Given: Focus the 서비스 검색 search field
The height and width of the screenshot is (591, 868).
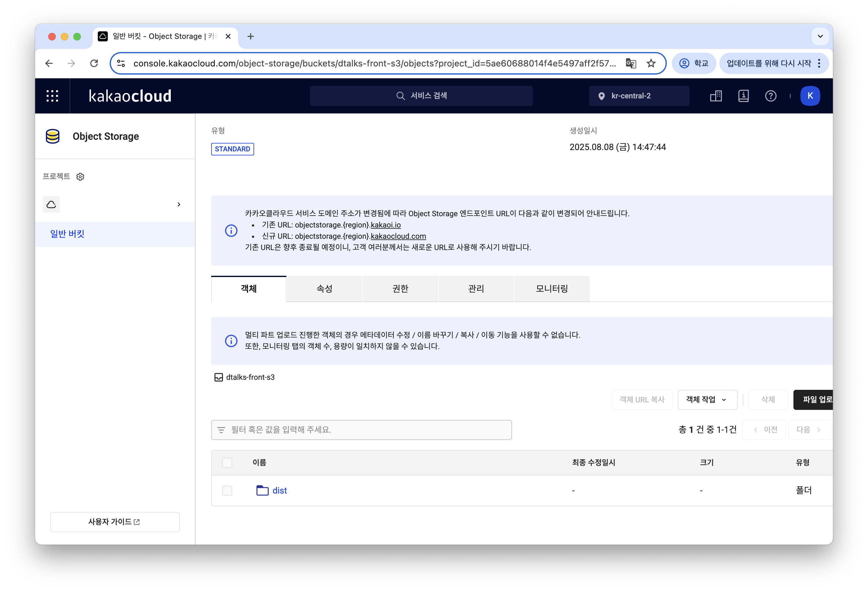Looking at the screenshot, I should point(421,96).
